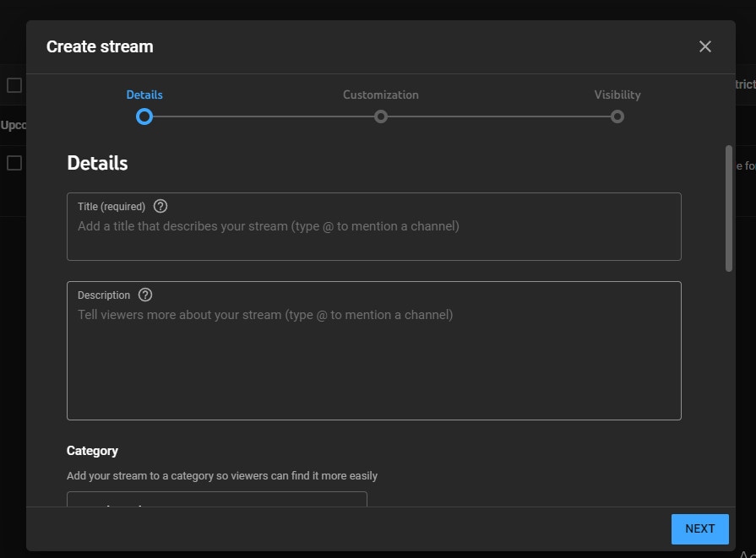This screenshot has height=558, width=756.
Task: Go to the Visibility step
Action: [x=617, y=95]
